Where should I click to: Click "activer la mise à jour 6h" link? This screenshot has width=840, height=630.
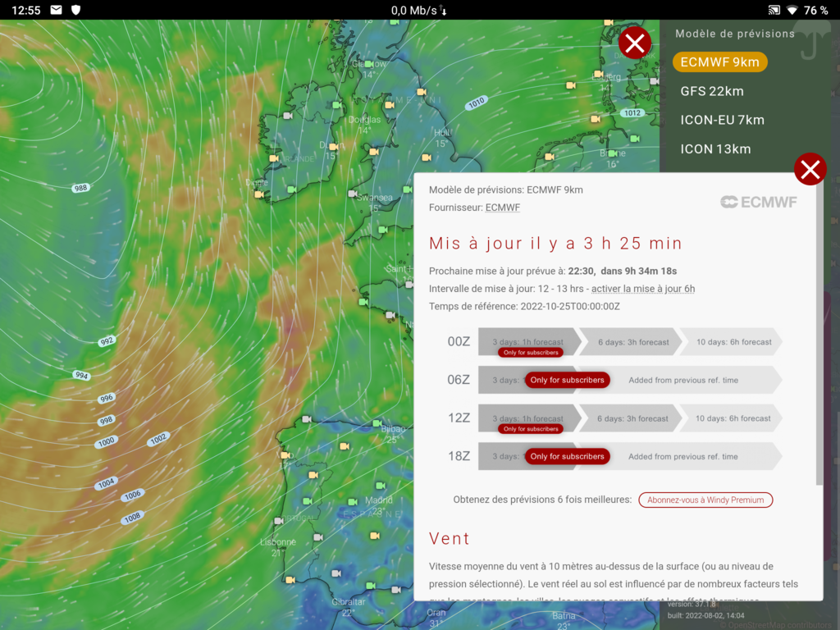click(x=643, y=289)
